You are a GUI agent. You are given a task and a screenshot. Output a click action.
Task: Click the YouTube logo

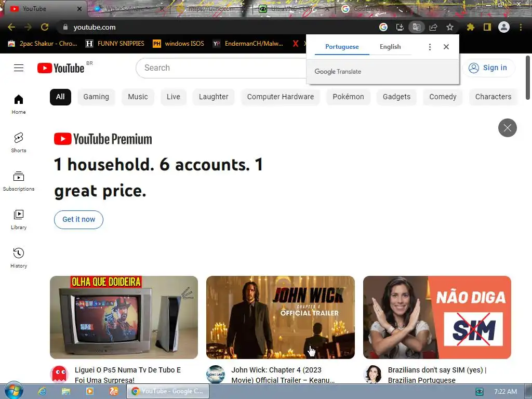[61, 68]
